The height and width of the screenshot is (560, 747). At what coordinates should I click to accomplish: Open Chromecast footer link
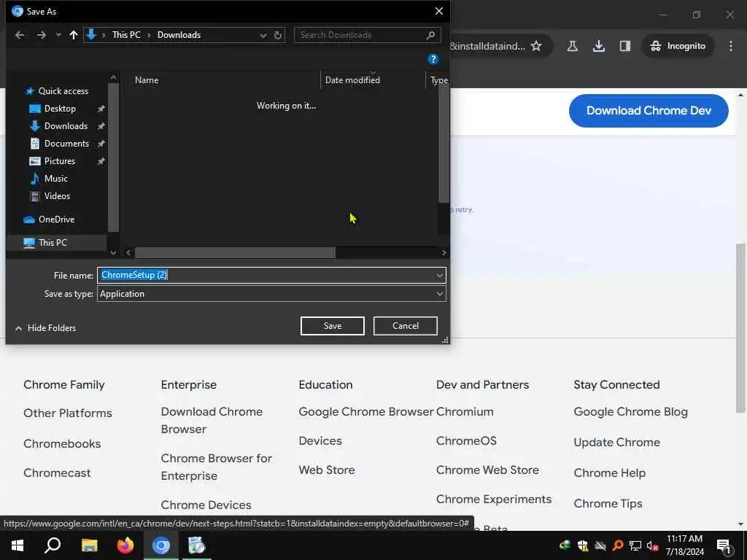point(57,472)
